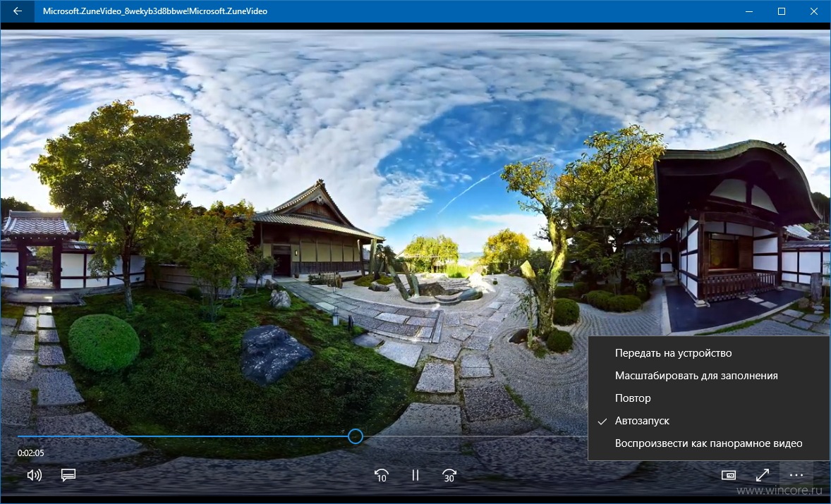This screenshot has height=504, width=831.
Task: Switch to mini view mode
Action: pos(729,475)
